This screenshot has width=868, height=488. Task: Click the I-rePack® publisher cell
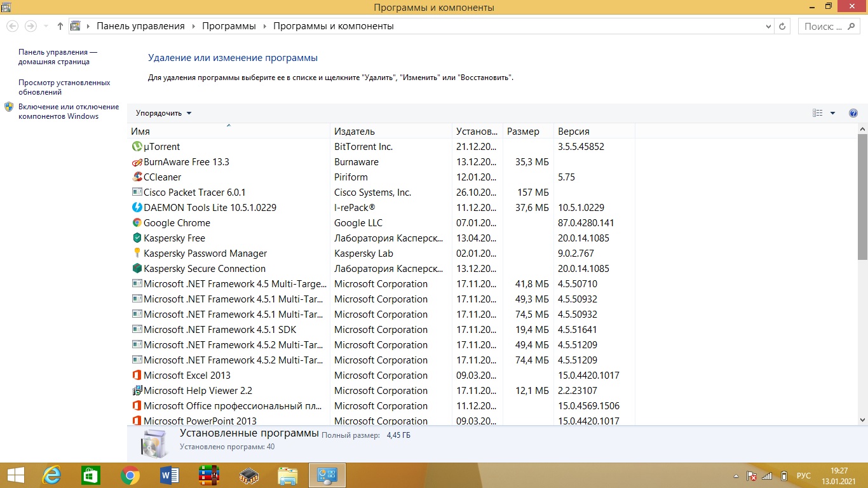(355, 208)
